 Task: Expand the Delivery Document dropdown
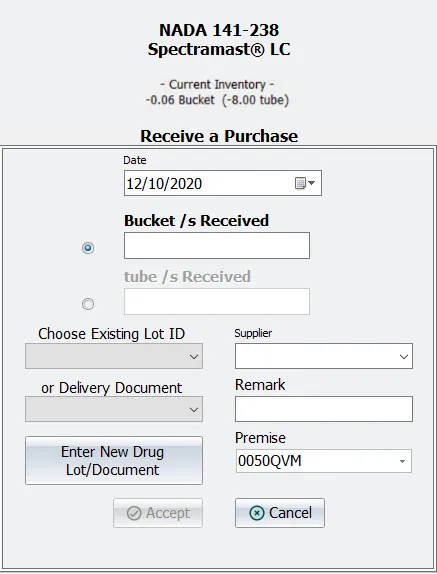click(114, 409)
